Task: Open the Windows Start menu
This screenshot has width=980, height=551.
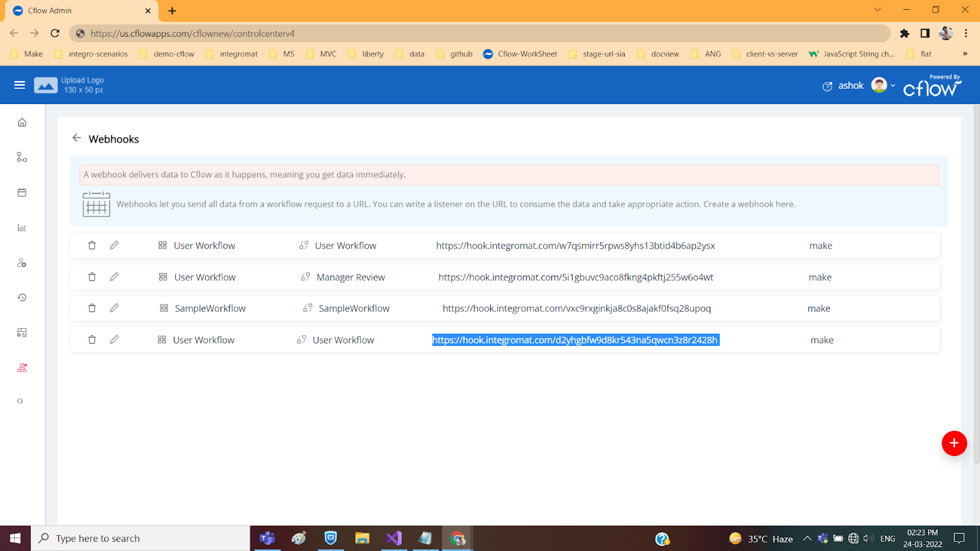Action: click(15, 538)
